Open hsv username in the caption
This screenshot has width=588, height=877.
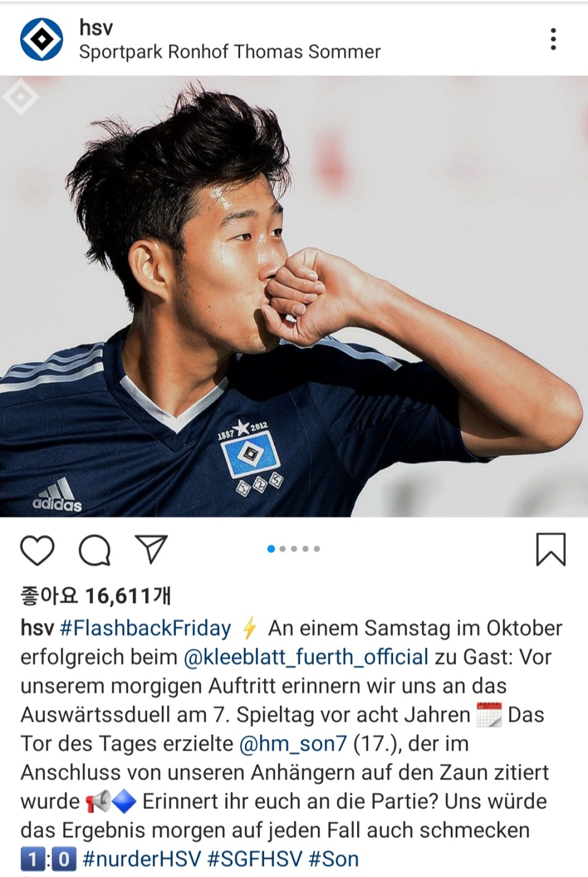37,628
